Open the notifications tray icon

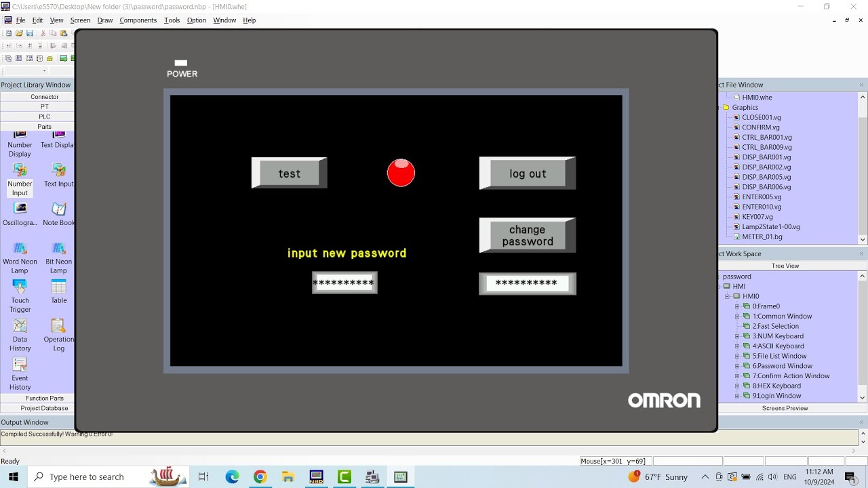(x=850, y=477)
